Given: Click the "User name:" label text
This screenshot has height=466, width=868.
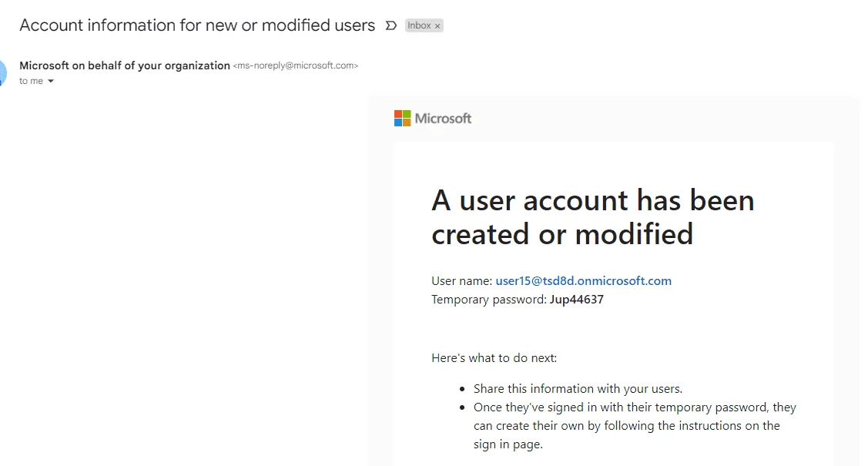Looking at the screenshot, I should pyautogui.click(x=461, y=280).
